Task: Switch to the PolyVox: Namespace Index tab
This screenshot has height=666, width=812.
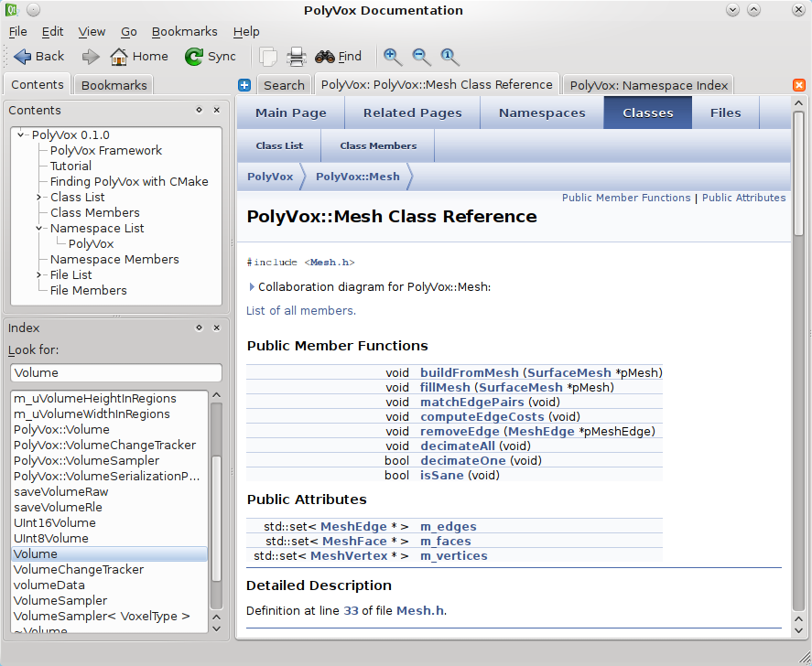Action: [648, 85]
